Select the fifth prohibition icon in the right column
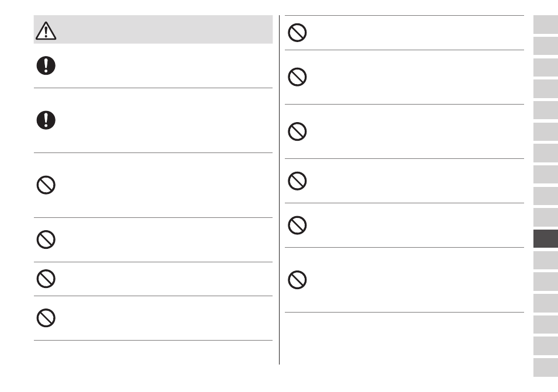This screenshot has height=392, width=558. pyautogui.click(x=297, y=225)
